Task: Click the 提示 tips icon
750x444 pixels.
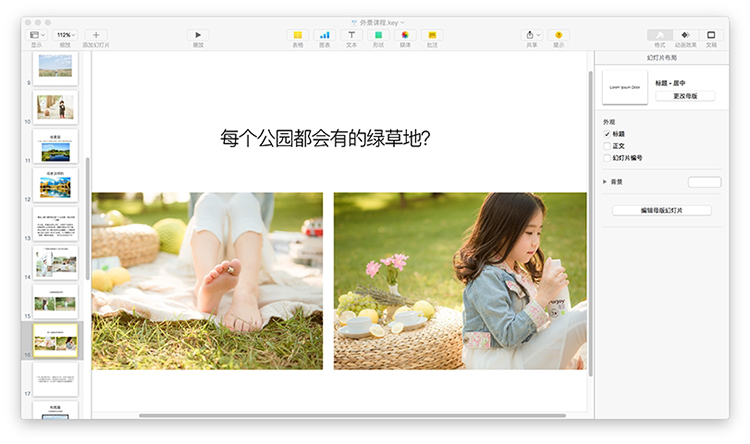Action: click(x=559, y=35)
